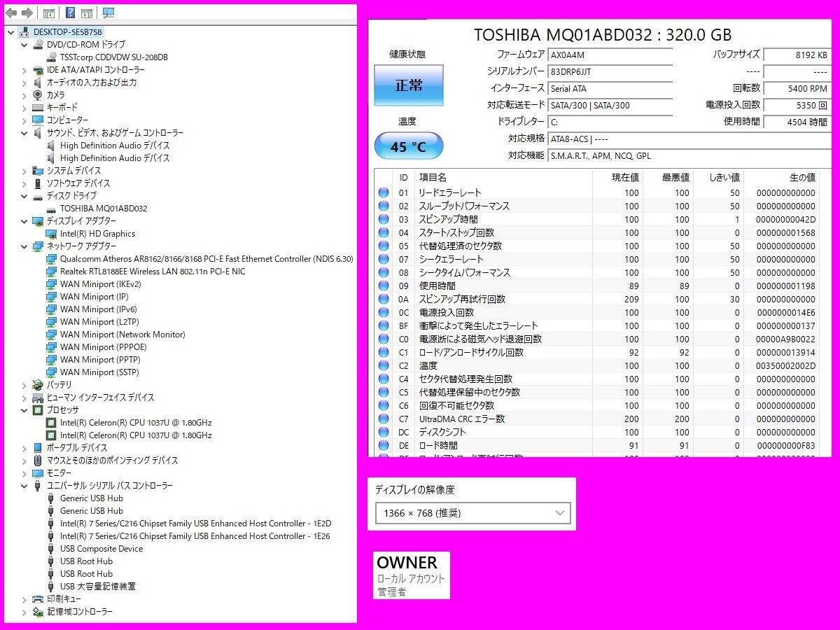Viewport: 840px width, 630px height.
Task: Select the カメラ category icon
Action: click(x=38, y=94)
